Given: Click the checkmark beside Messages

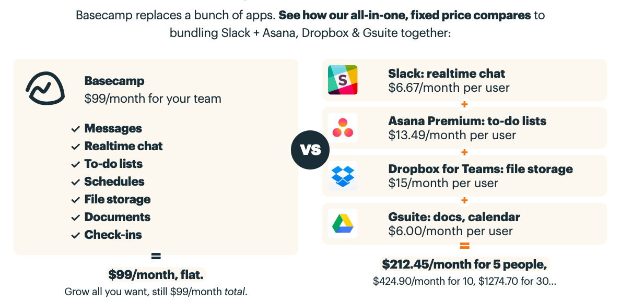Looking at the screenshot, I should pyautogui.click(x=76, y=129).
